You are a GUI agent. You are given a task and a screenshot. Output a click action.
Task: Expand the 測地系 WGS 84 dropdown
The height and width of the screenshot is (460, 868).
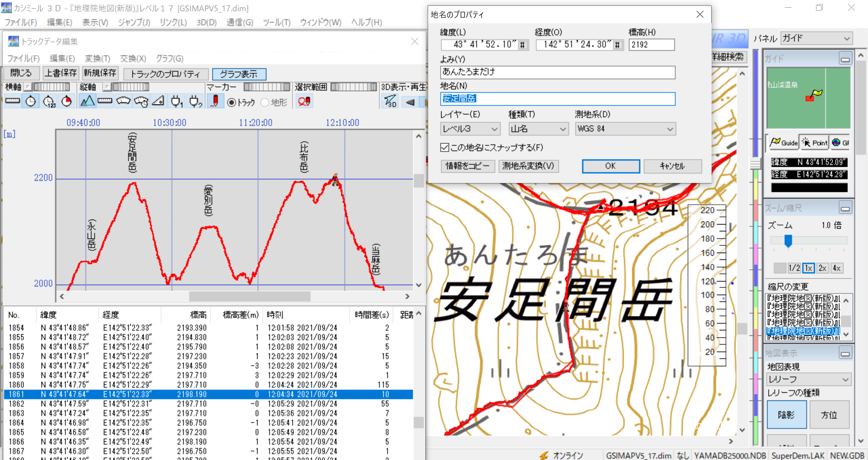(x=625, y=129)
